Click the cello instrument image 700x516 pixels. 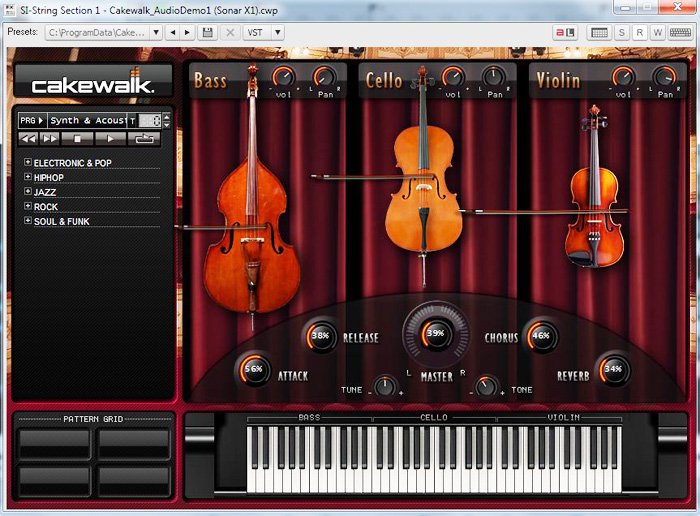tap(423, 179)
